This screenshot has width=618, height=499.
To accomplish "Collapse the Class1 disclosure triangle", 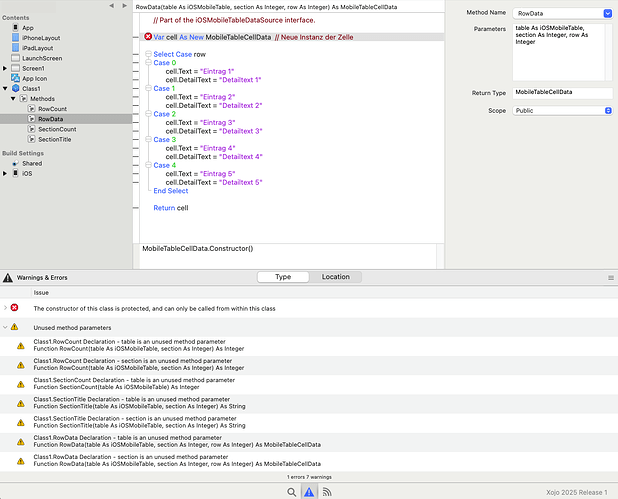I will pyautogui.click(x=5, y=88).
